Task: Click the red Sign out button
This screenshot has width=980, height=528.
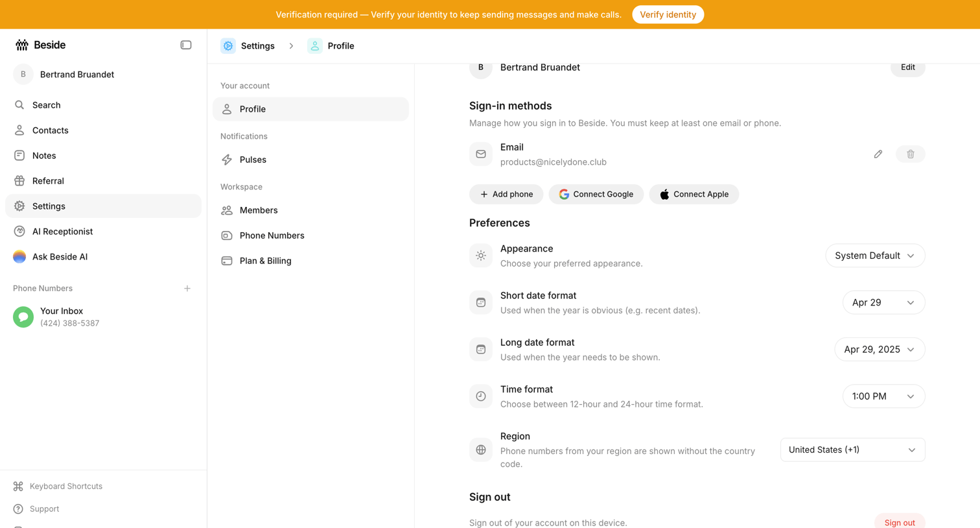Action: (900, 522)
